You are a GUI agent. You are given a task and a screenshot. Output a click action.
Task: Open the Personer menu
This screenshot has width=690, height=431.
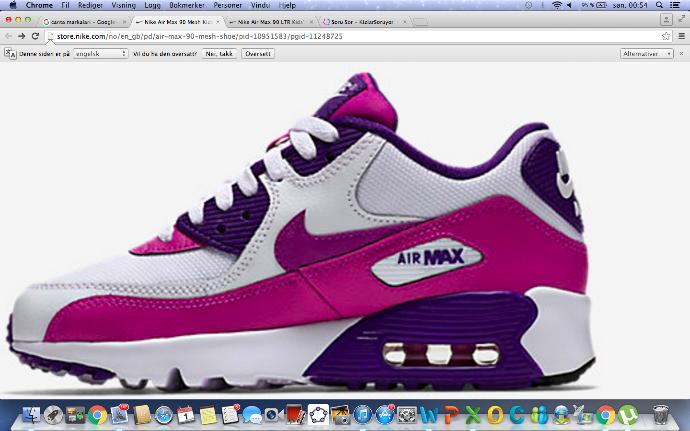pyautogui.click(x=228, y=5)
